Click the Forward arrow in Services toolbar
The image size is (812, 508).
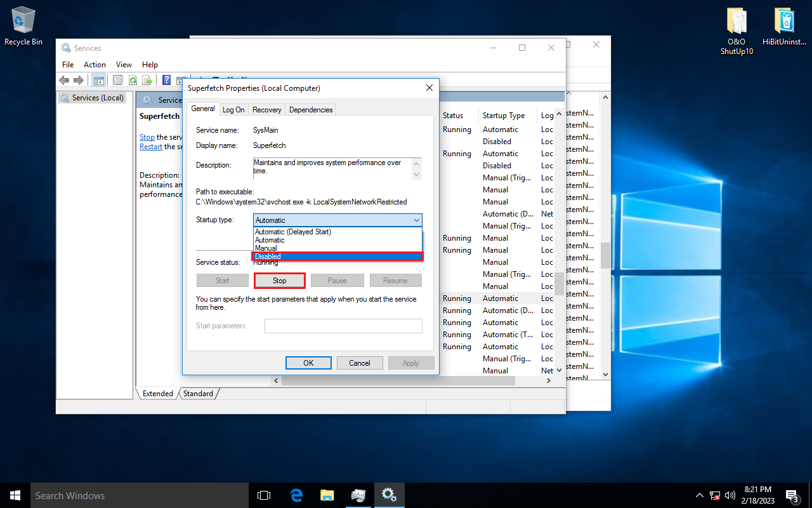tap(79, 80)
